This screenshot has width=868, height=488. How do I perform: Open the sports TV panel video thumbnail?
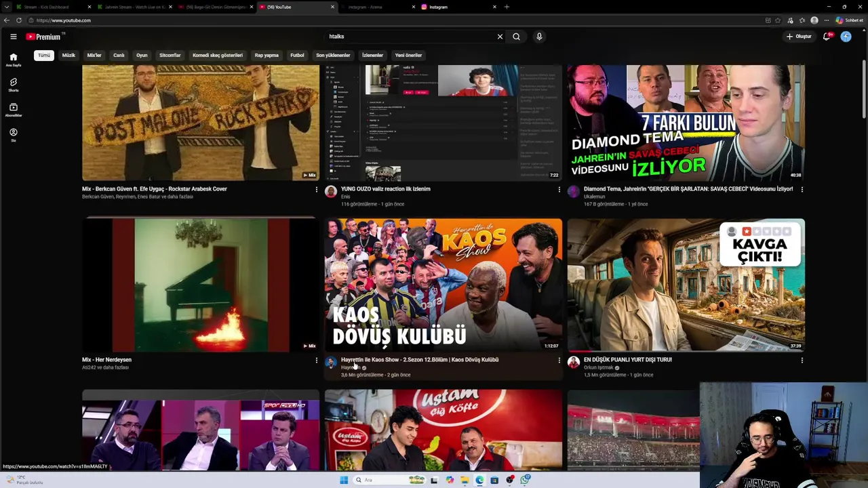click(201, 430)
